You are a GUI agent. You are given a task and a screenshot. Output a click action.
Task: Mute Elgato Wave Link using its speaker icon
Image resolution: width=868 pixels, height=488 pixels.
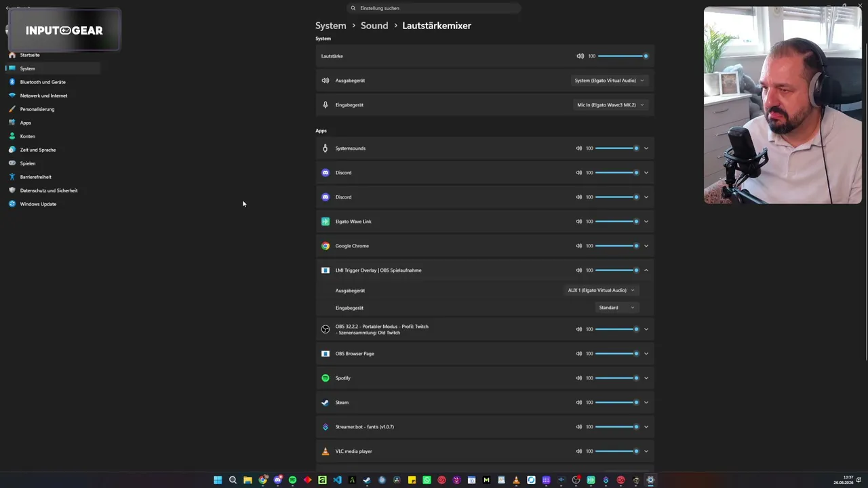point(579,222)
